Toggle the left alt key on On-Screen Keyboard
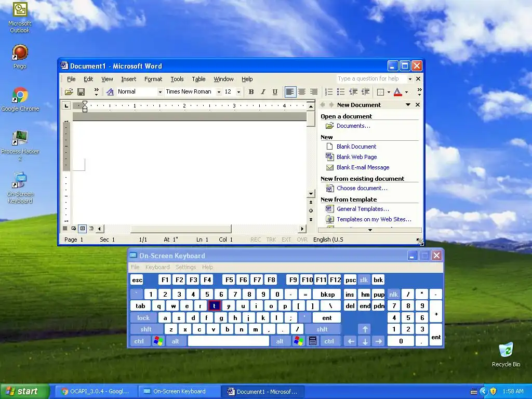The height and width of the screenshot is (399, 532). pos(176,341)
